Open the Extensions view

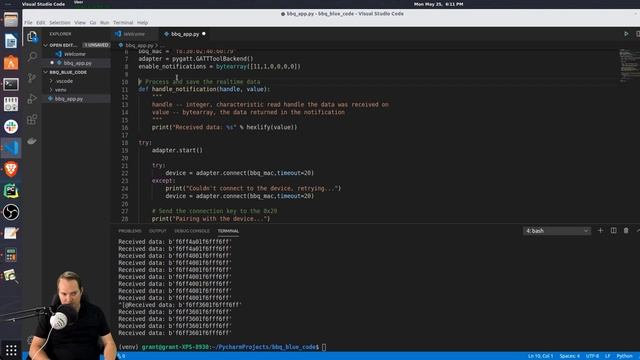(32, 120)
